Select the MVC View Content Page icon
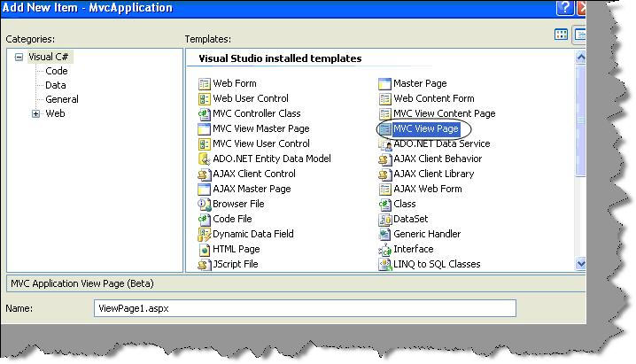The width and height of the screenshot is (636, 364). 384,114
